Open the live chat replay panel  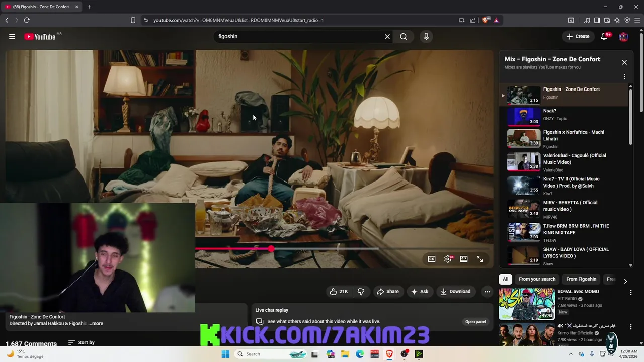point(475,322)
